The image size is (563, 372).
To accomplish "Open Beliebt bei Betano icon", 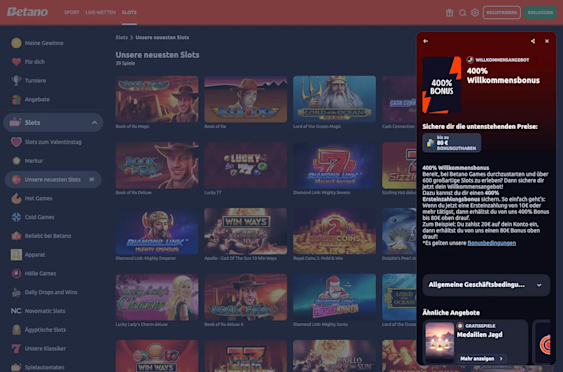I will coord(16,236).
